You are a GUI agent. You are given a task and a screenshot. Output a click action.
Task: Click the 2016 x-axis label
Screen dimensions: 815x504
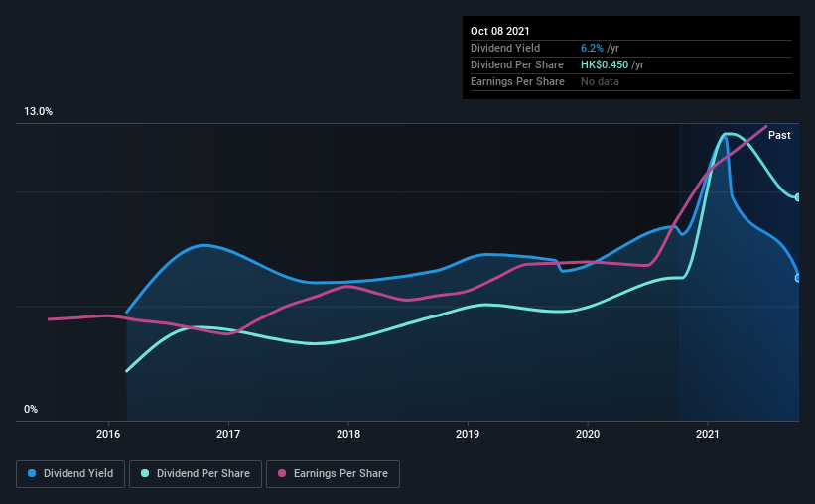coord(108,434)
